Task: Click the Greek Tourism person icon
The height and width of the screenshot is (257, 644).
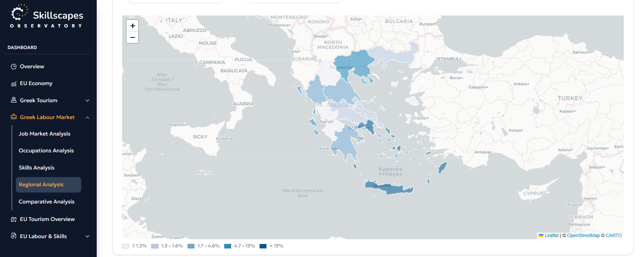Action: (14, 100)
